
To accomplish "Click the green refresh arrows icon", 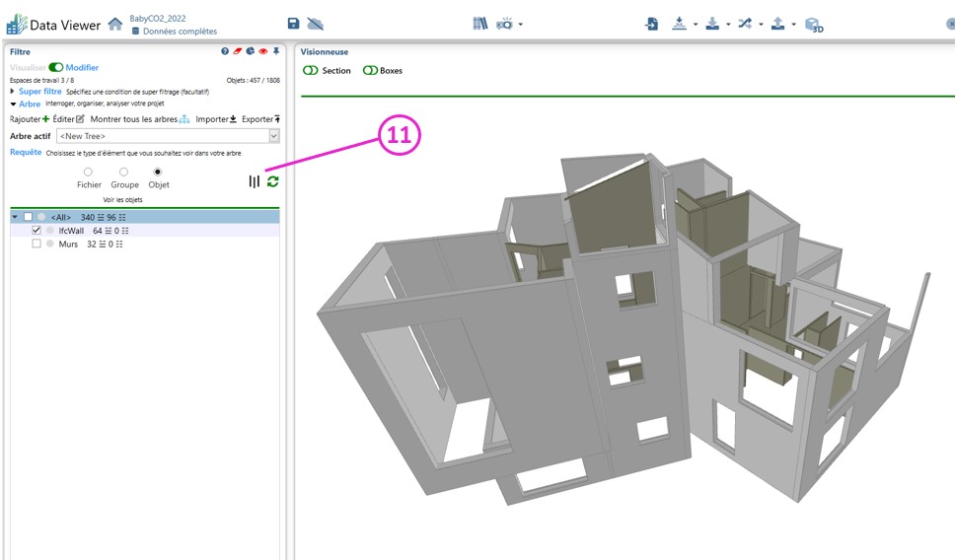I will (272, 181).
